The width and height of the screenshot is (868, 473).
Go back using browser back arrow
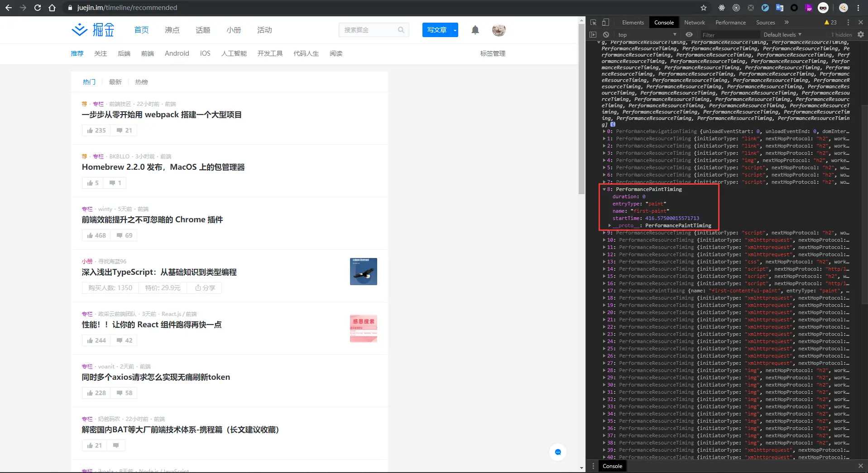coord(8,8)
